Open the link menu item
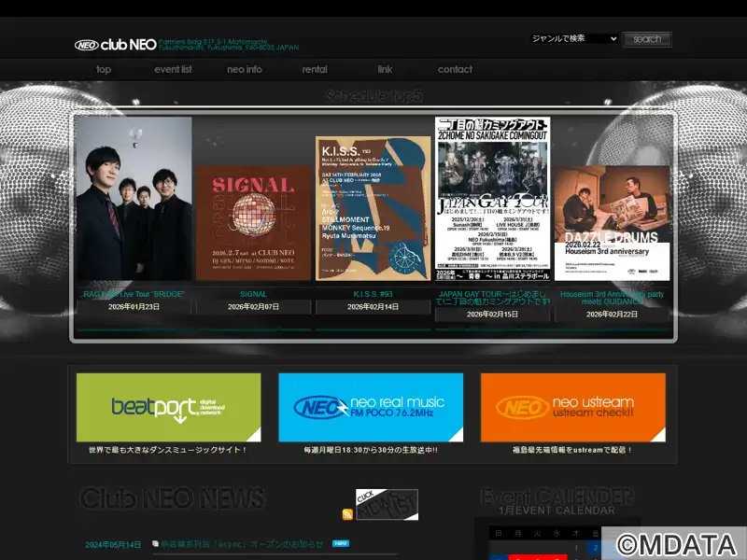 (385, 69)
